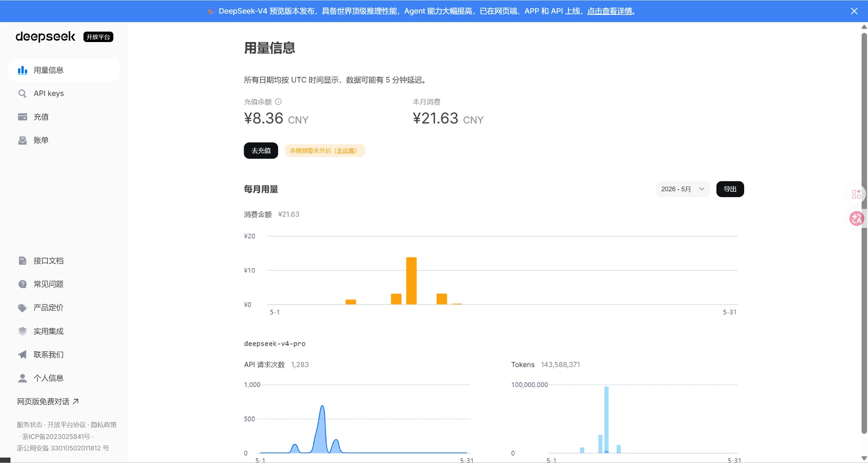Click the price tag icon beside 产品定价
The image size is (868, 463).
point(22,308)
